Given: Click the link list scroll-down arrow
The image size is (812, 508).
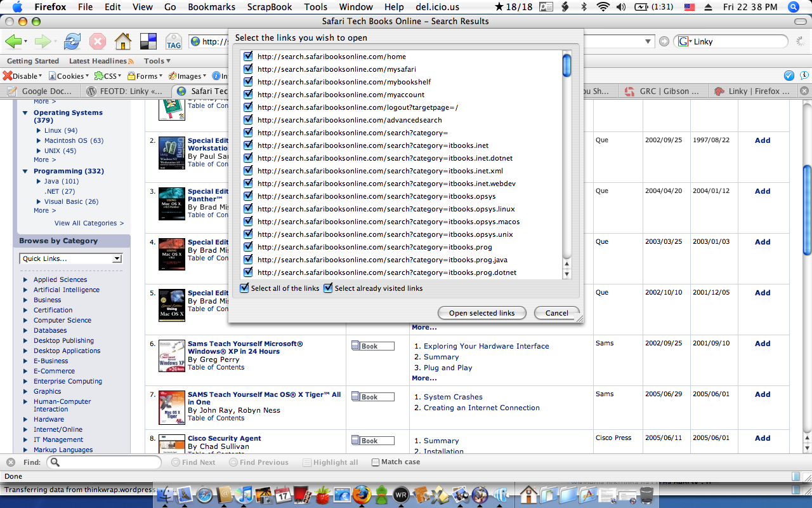Looking at the screenshot, I should (x=567, y=274).
